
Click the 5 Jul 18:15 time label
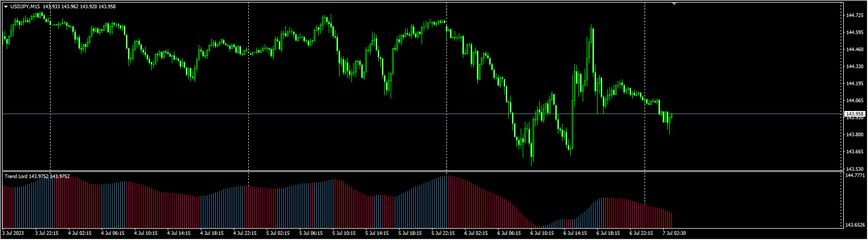coord(410,233)
